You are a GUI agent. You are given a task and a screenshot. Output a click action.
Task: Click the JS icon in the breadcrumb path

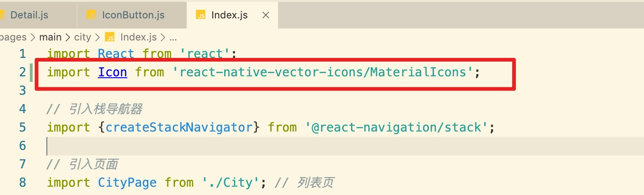click(110, 37)
